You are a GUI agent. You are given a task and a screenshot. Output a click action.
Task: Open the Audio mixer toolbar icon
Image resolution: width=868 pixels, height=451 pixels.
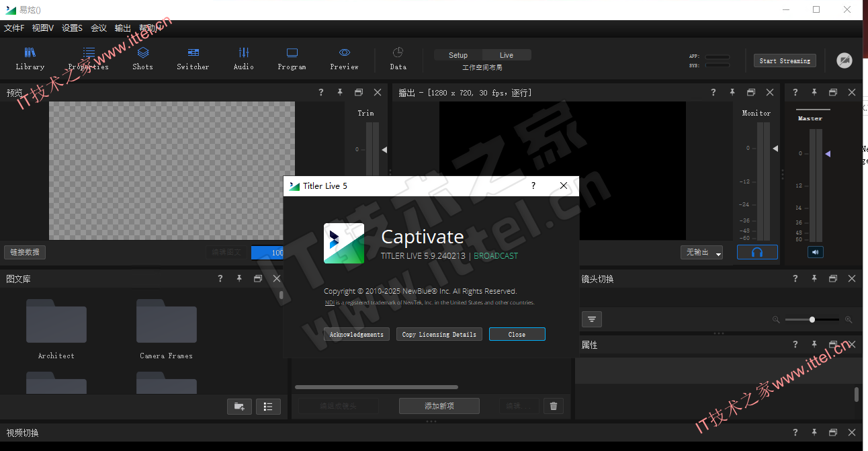click(243, 58)
